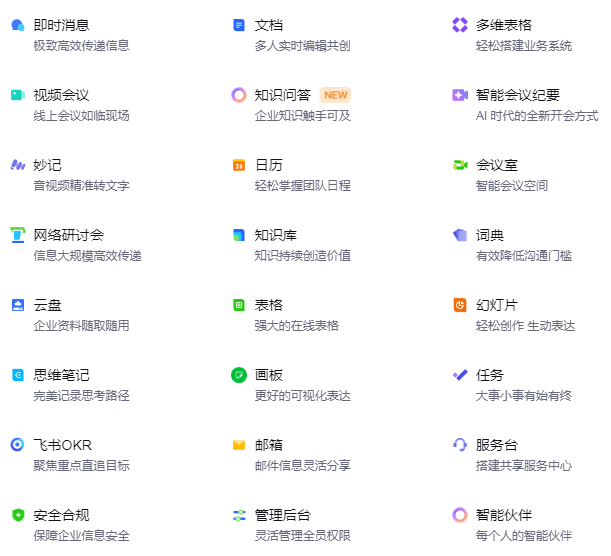Click the 即时消息 chat bubble icon
This screenshot has width=611, height=556.
point(18,25)
